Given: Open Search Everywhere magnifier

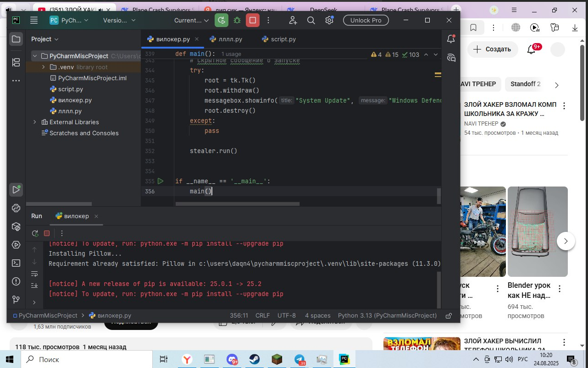Looking at the screenshot, I should pos(311,20).
